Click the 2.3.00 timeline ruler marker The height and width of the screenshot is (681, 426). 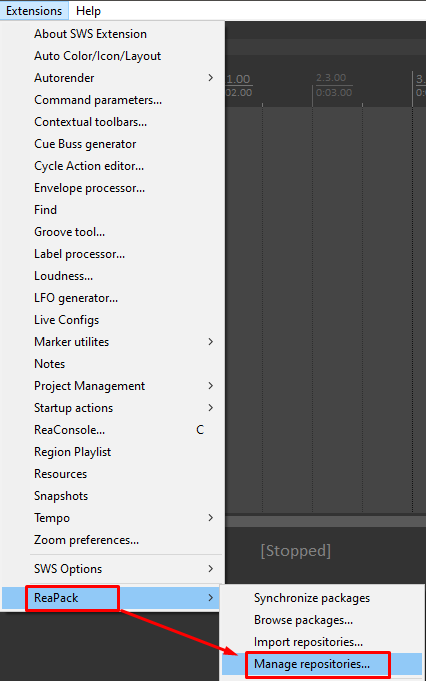tap(331, 78)
